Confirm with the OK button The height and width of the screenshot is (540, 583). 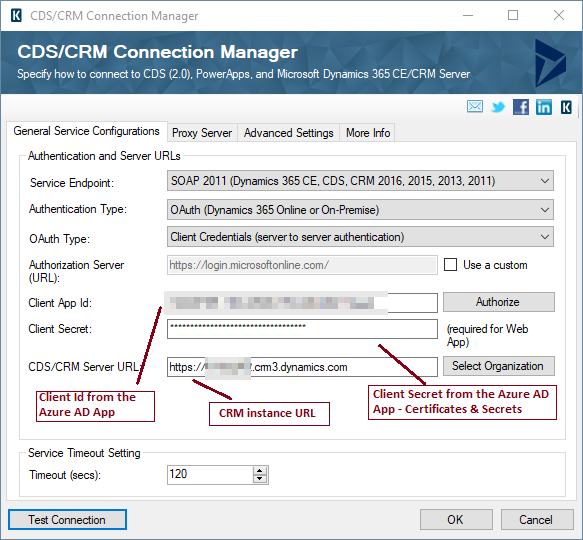coord(456,520)
